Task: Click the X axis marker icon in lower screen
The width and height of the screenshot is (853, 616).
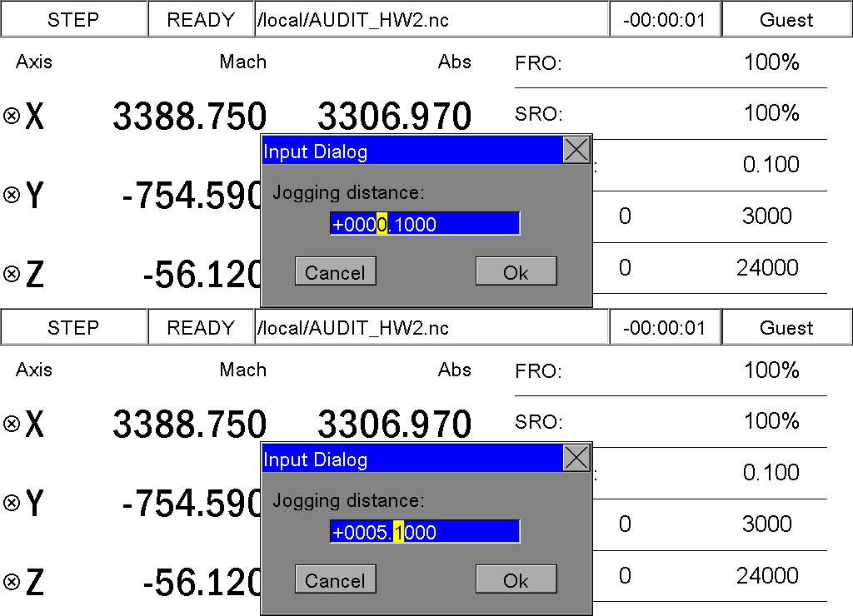Action: 12,424
